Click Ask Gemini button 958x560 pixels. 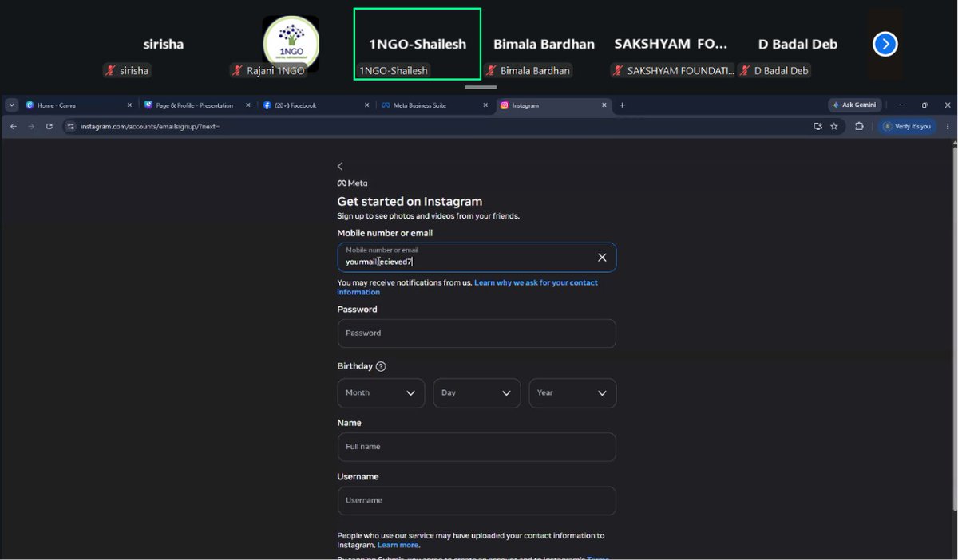[x=854, y=105]
